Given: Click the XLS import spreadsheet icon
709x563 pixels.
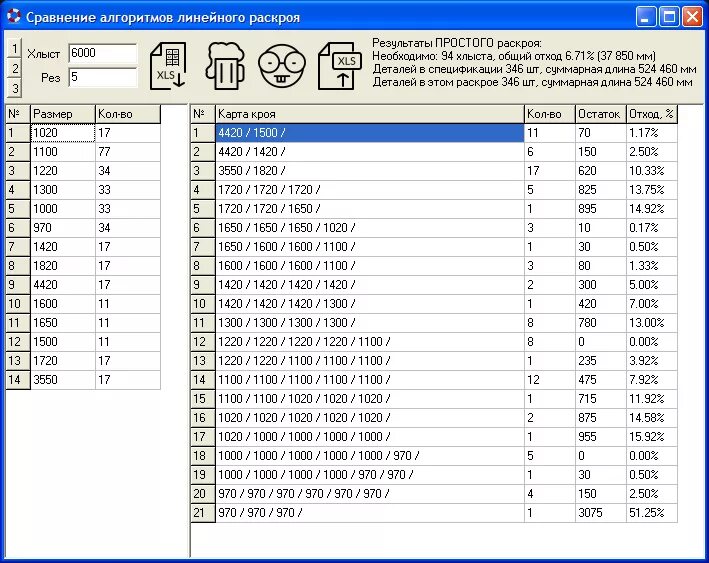Looking at the screenshot, I should click(x=168, y=66).
